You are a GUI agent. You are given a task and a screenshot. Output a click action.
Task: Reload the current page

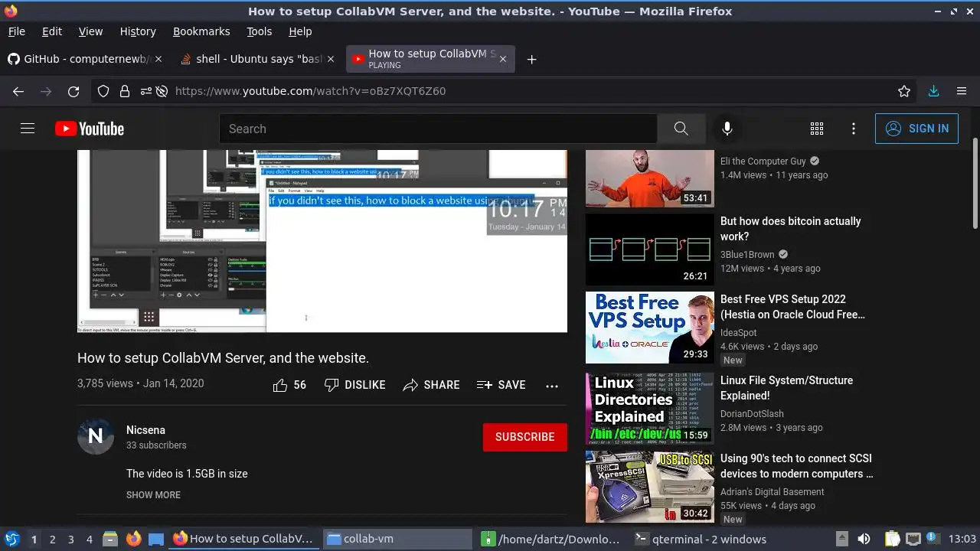point(73,91)
